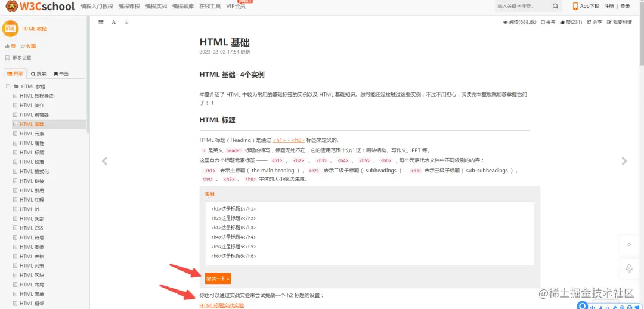Click HTML 教程 title in sidebar header
The image size is (644, 309).
(34, 29)
